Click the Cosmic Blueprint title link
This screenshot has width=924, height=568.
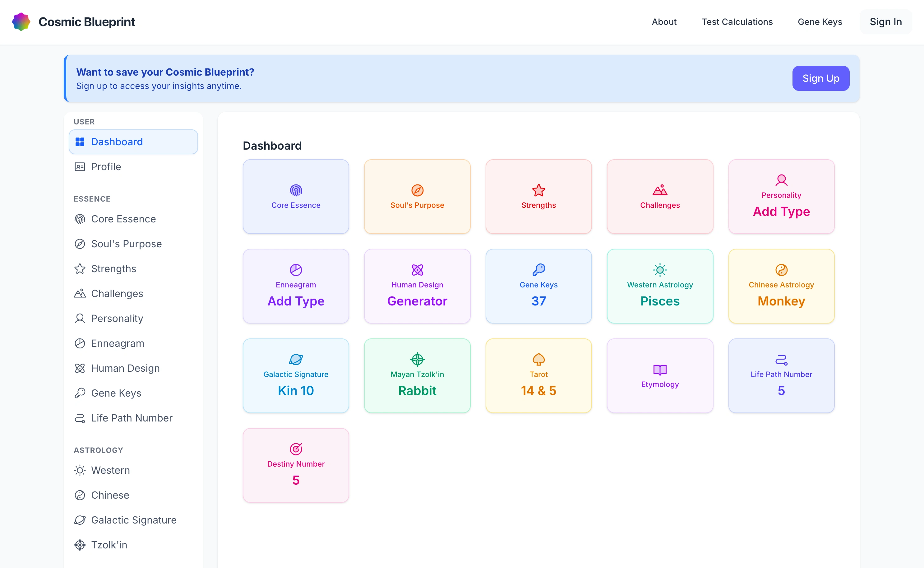(x=87, y=22)
